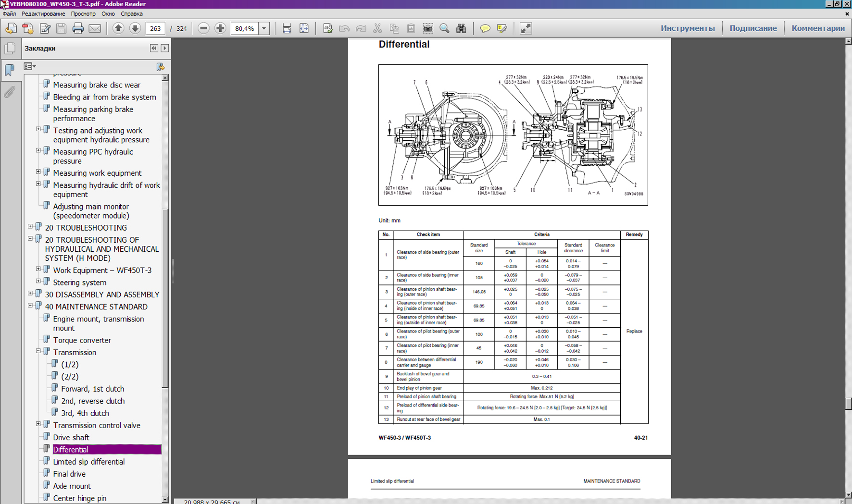
Task: Open the Просмотр menu
Action: 83,14
